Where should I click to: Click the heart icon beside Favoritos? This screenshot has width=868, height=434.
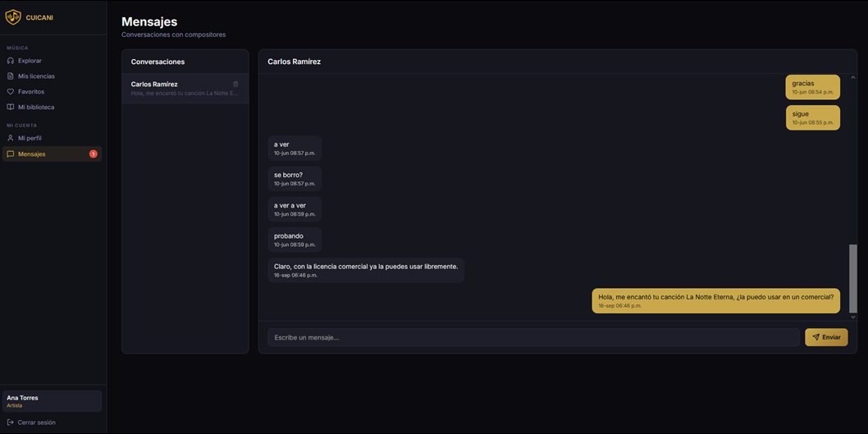click(x=10, y=92)
